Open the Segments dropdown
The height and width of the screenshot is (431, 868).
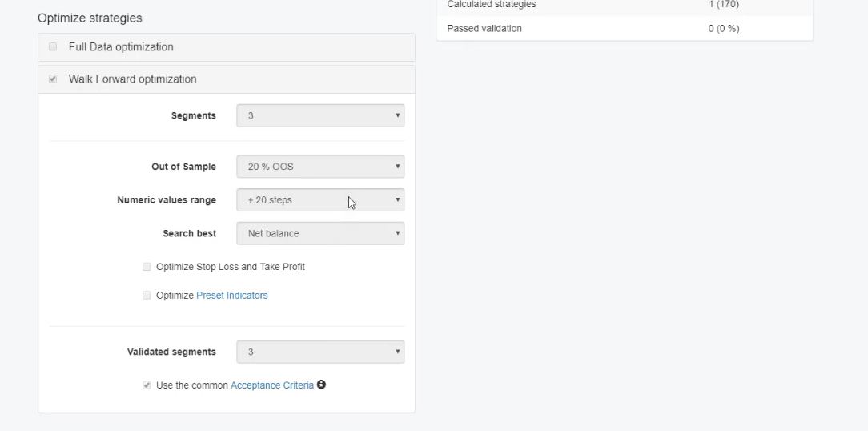coord(320,115)
